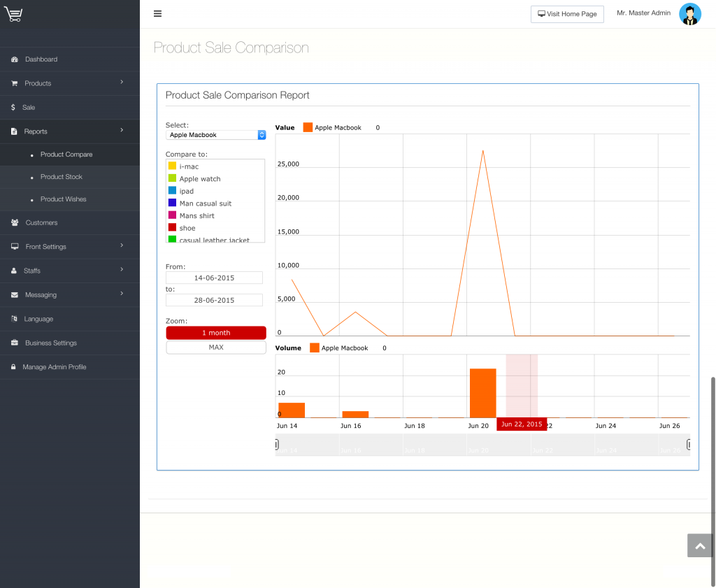
Task: Click the 1 month zoom button
Action: click(216, 333)
